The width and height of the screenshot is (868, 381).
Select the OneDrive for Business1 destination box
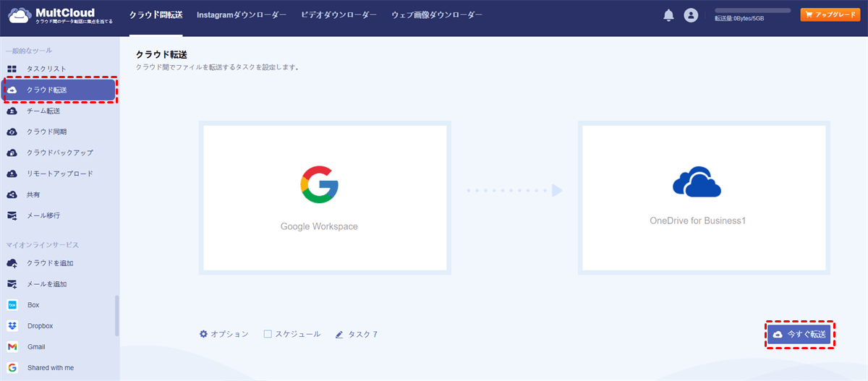click(704, 197)
